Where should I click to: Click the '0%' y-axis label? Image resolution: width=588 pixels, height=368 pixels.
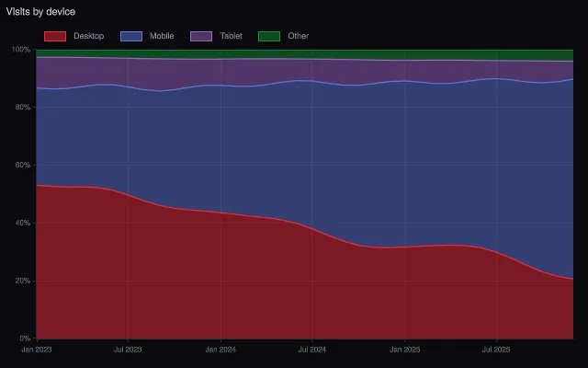click(x=25, y=339)
